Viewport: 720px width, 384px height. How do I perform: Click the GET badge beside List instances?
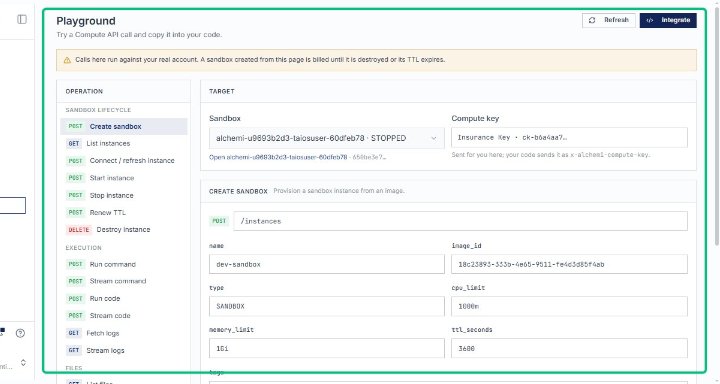coord(74,143)
